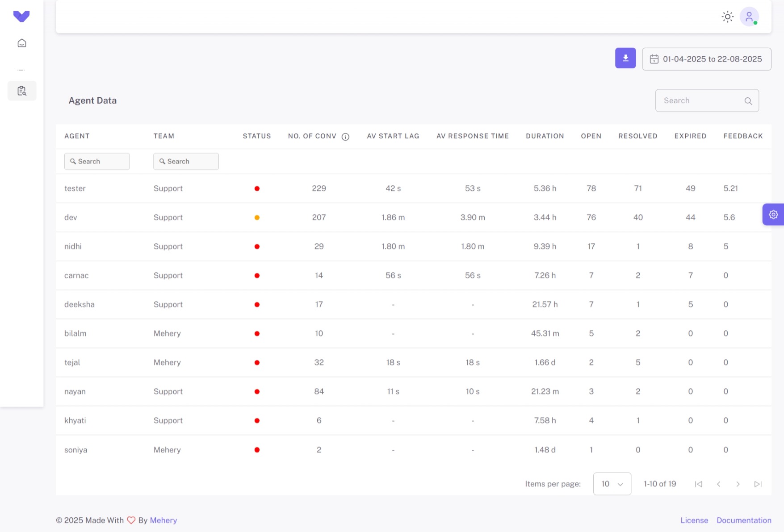Click the Mehery logo at the top left
Image resolution: width=784 pixels, height=532 pixels.
21,16
